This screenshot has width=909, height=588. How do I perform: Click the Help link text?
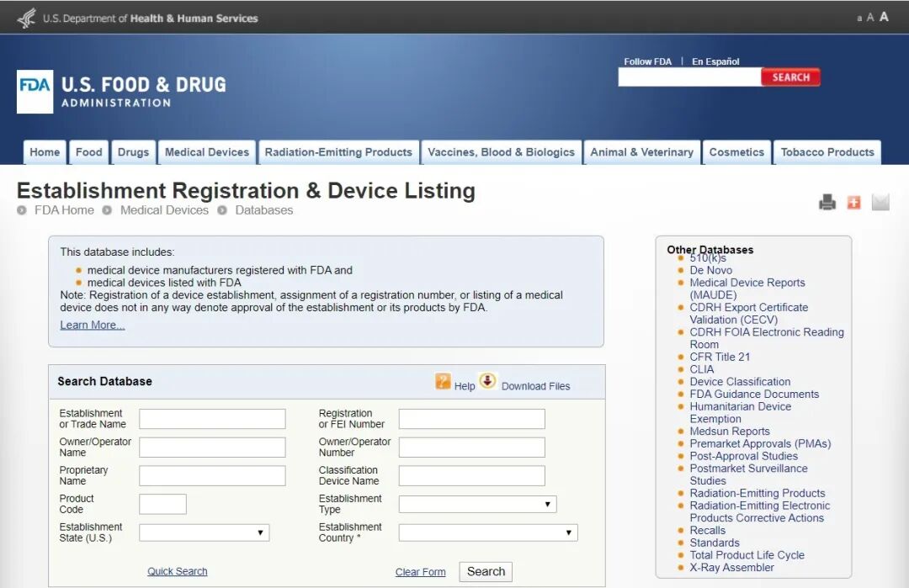pyautogui.click(x=465, y=386)
